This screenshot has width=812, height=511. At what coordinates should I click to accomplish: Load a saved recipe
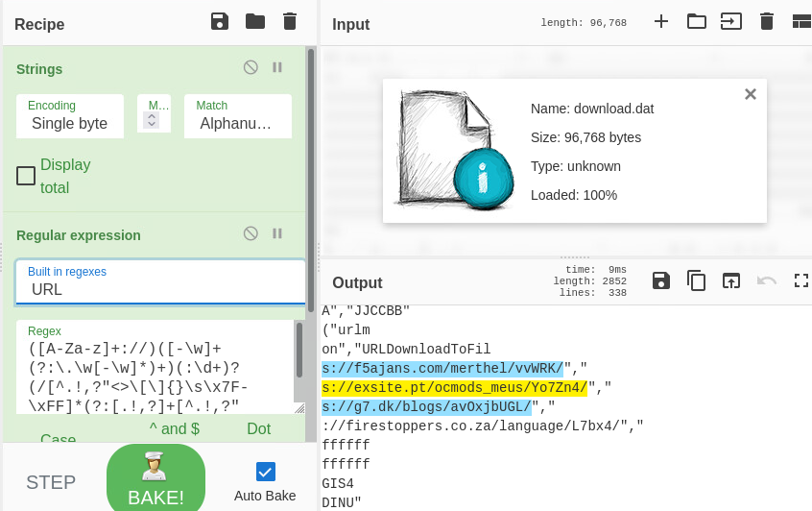pos(255,21)
